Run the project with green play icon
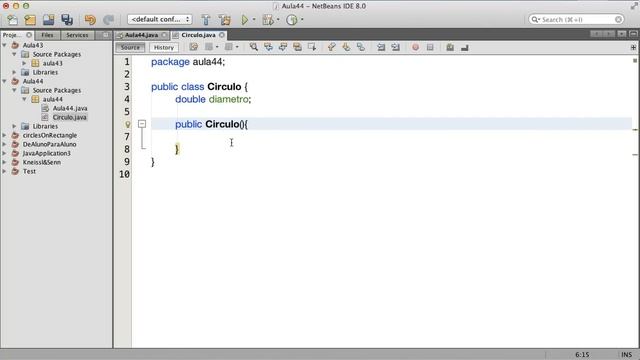Viewport: 640px width, 360px height. click(x=244, y=20)
